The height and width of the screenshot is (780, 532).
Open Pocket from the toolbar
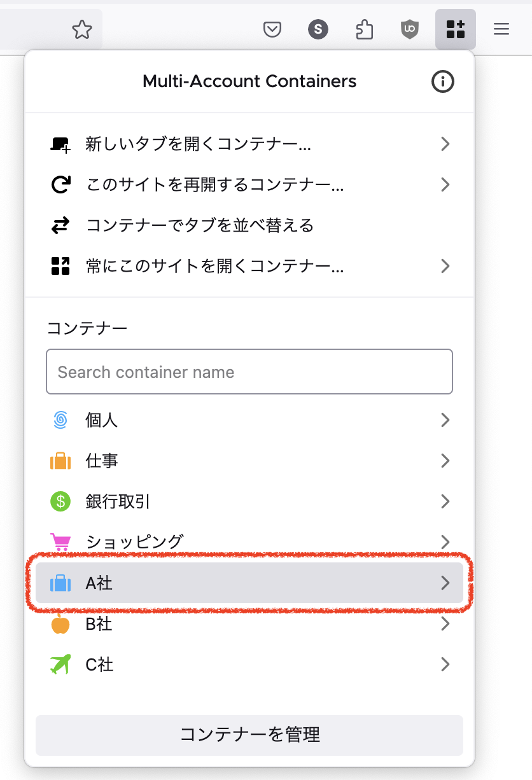click(x=272, y=29)
